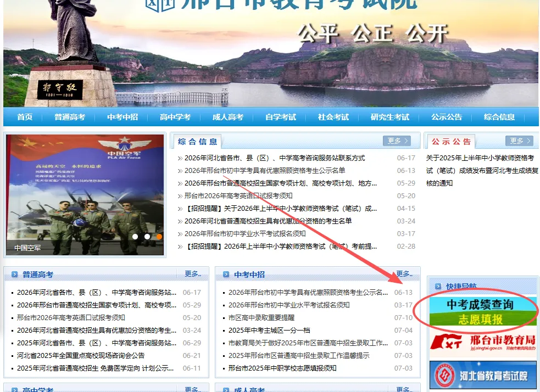Open 2026年河北省普通高校招生具有优惠加分资格 in 普通高考 list
The image size is (540, 392).
tap(97, 331)
